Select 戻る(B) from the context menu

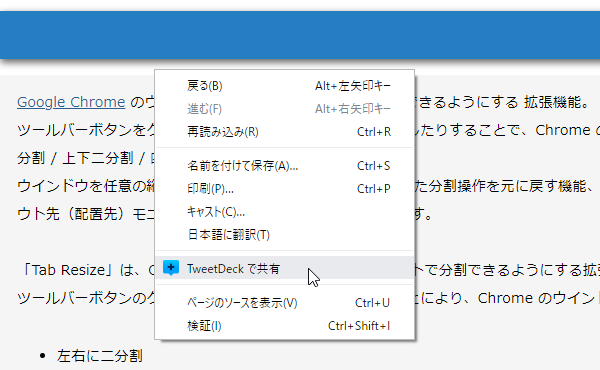tap(285, 86)
